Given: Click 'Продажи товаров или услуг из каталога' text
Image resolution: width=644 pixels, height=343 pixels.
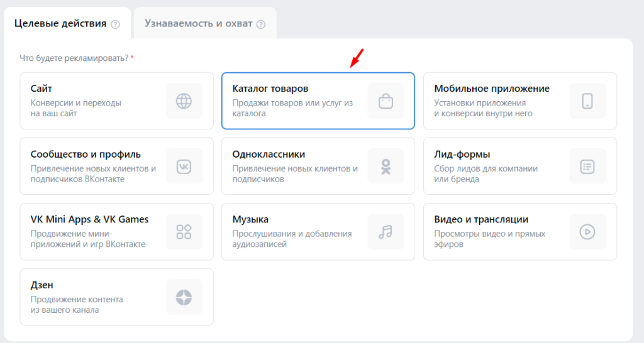Looking at the screenshot, I should (x=292, y=108).
